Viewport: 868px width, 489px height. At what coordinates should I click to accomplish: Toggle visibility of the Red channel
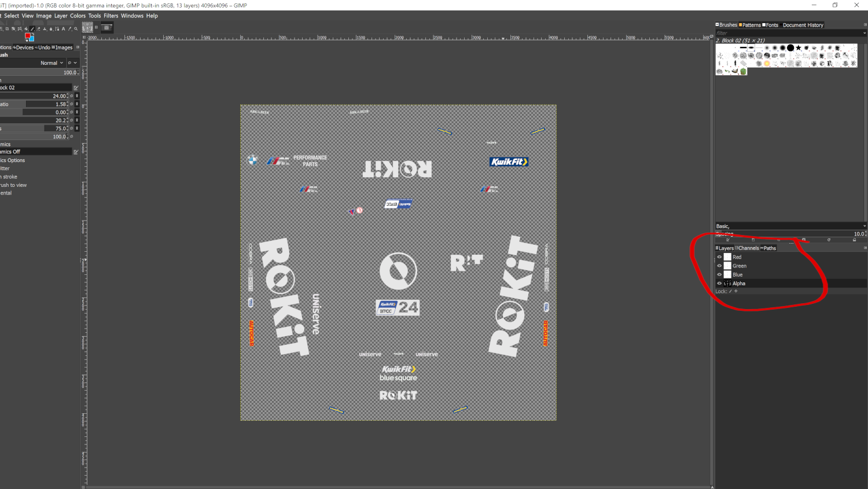(x=719, y=257)
